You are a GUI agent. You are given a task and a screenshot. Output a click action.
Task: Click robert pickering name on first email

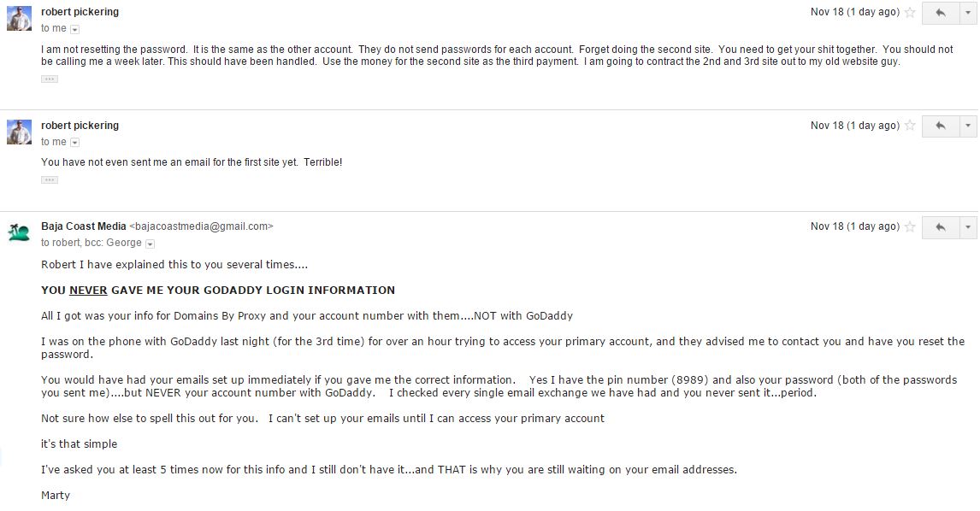click(80, 12)
